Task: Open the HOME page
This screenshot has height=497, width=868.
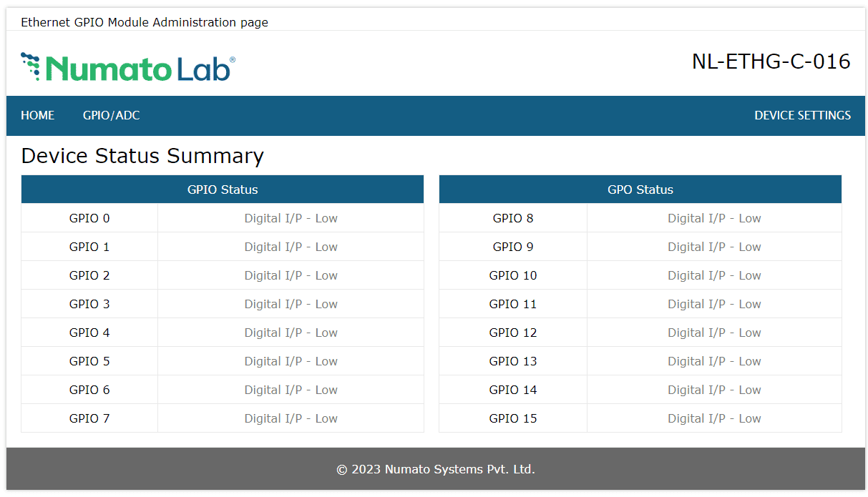Action: pos(37,115)
